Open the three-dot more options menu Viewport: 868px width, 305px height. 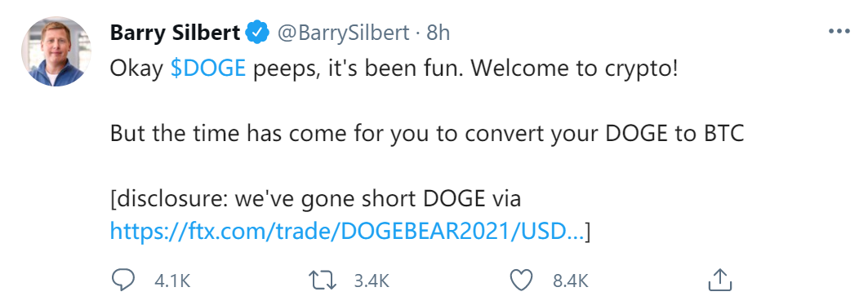point(839,32)
